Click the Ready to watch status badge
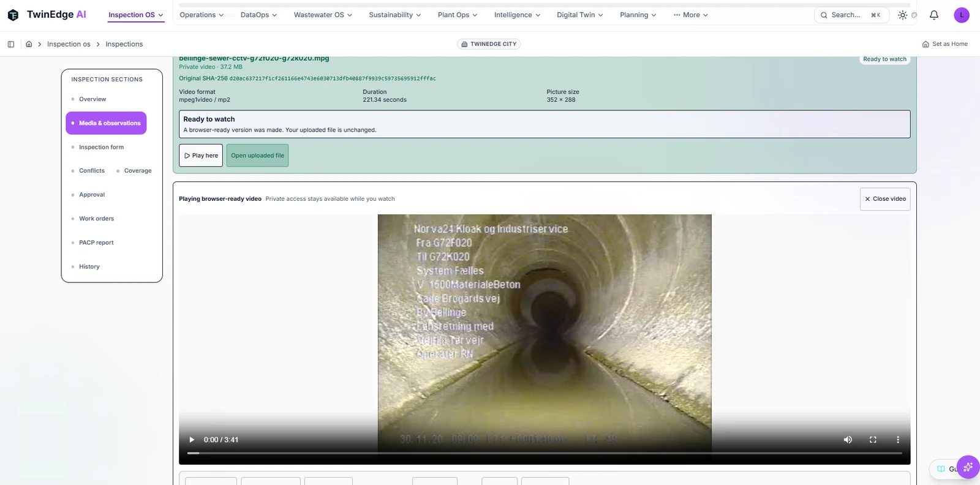 [x=884, y=59]
